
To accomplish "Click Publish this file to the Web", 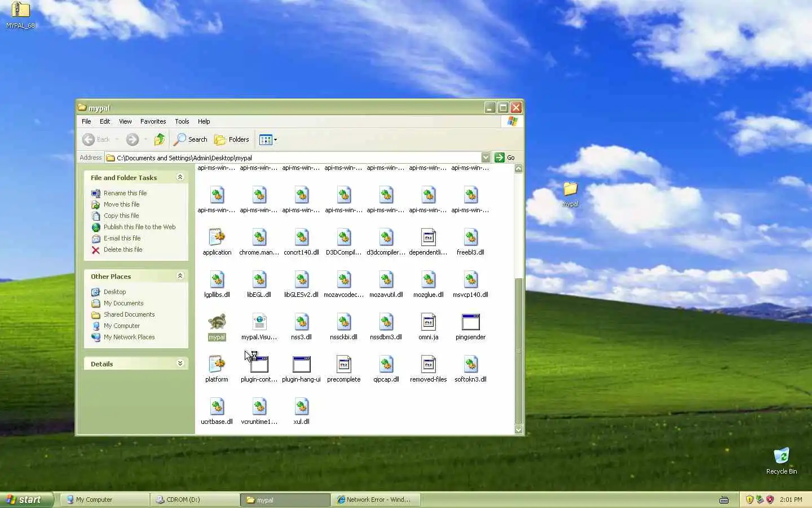I will point(139,227).
